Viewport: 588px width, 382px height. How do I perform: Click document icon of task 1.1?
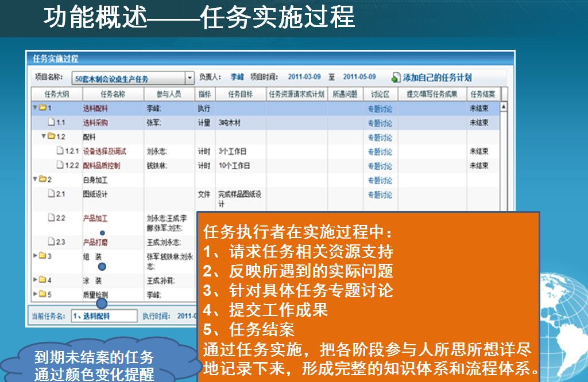[52, 122]
